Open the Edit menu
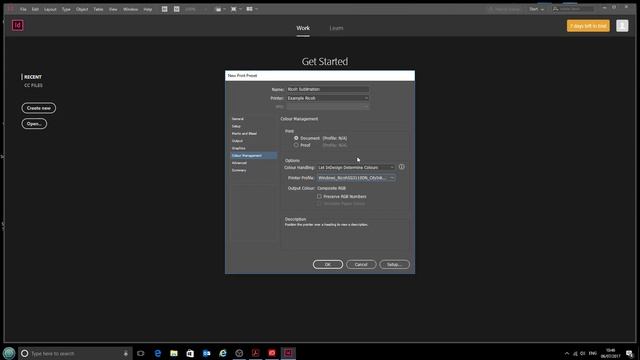The width and height of the screenshot is (640, 360). coord(36,9)
